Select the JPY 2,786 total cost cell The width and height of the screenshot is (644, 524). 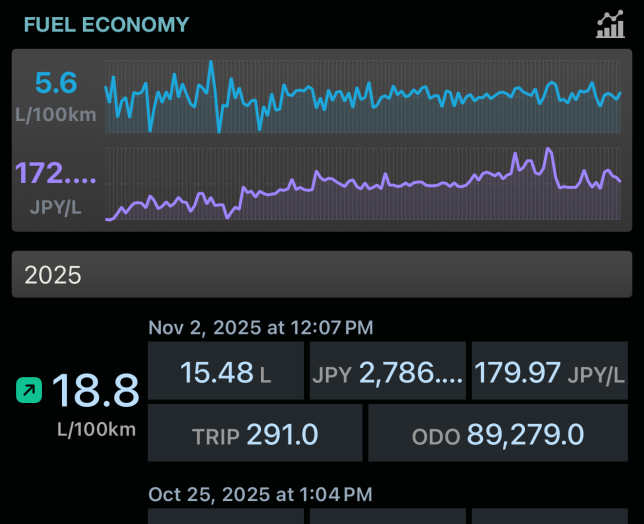click(388, 373)
